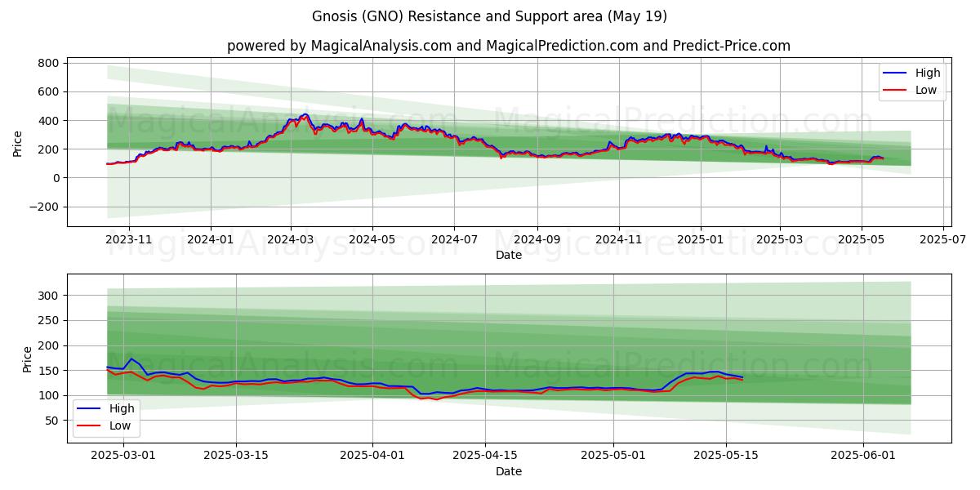Screen dimensions: 980x490
Task: Click the '−200' price tick on the top chart
Action: tap(43, 207)
